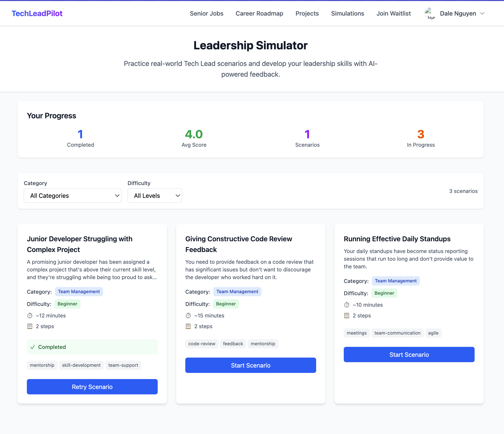The width and height of the screenshot is (504, 434).
Task: Select the mentorship tag on Code Review card
Action: coord(263,344)
